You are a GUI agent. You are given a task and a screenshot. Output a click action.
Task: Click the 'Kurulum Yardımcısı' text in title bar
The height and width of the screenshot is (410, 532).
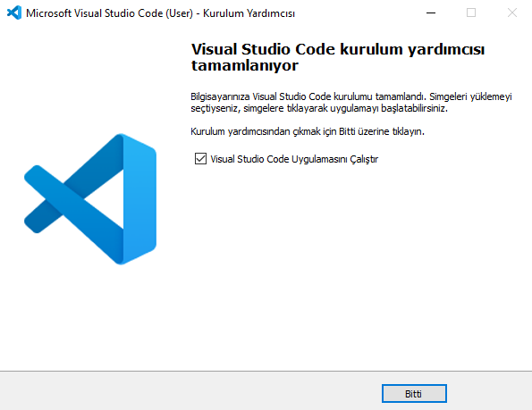click(x=249, y=13)
